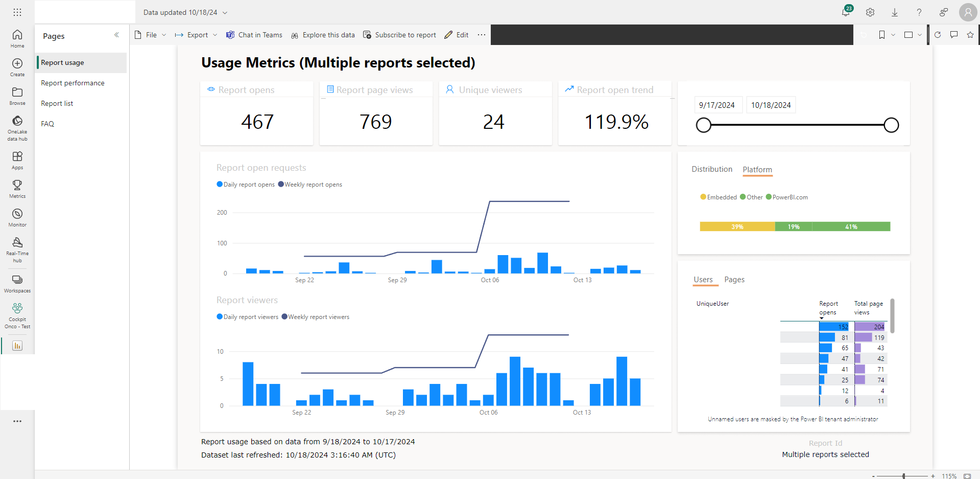Open help question mark icon
The height and width of the screenshot is (479, 980).
[x=919, y=12]
